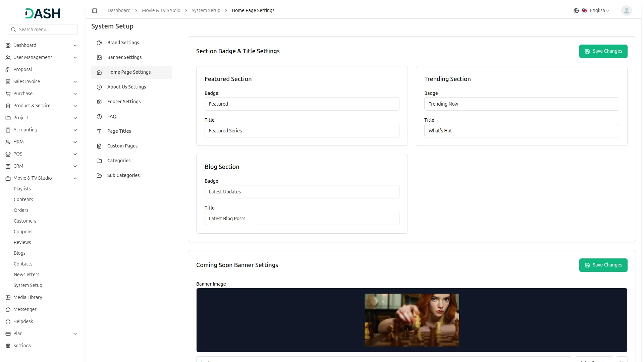Open About Us Settings info icon
Viewport: 644px width, 362px height.
[99, 87]
